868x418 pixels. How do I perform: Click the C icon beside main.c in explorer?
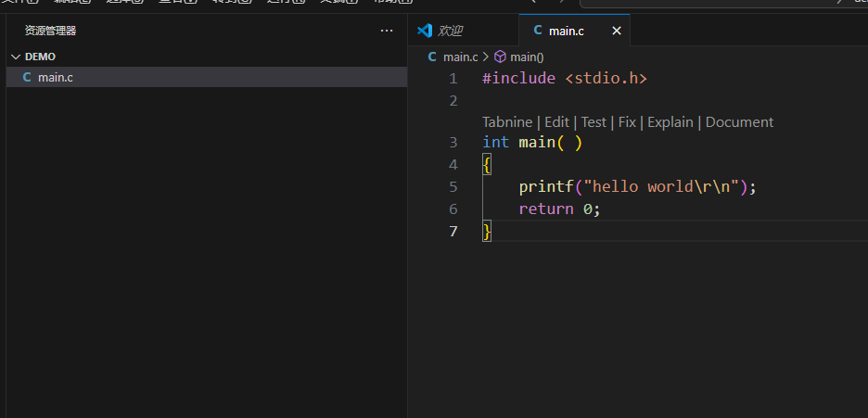pyautogui.click(x=27, y=77)
